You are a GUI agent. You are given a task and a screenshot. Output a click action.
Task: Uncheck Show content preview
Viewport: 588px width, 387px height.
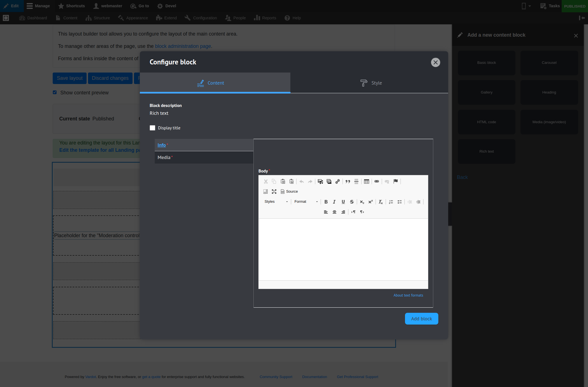(x=55, y=92)
